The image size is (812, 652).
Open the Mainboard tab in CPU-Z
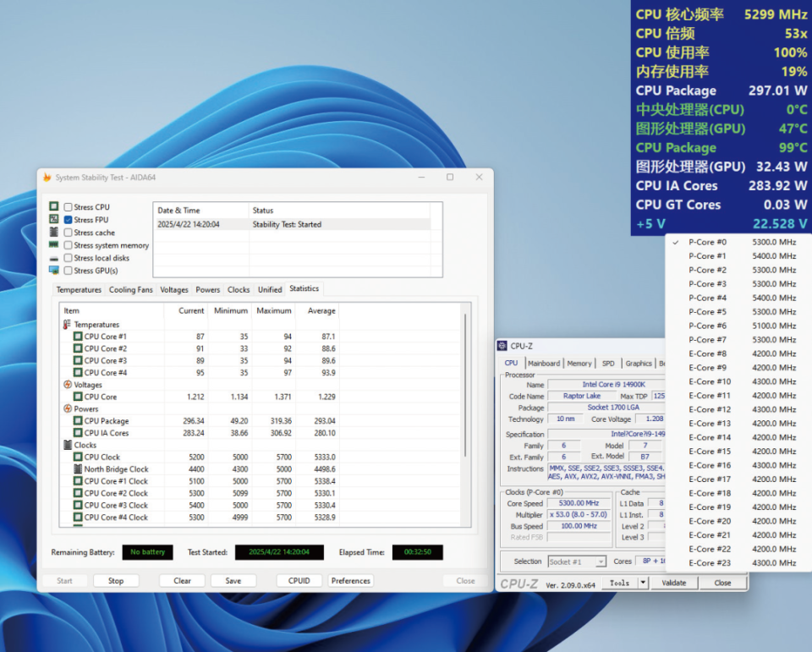(x=544, y=364)
